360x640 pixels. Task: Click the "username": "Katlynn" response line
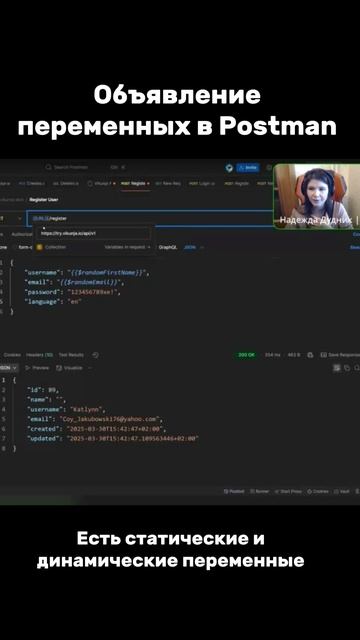(66, 409)
